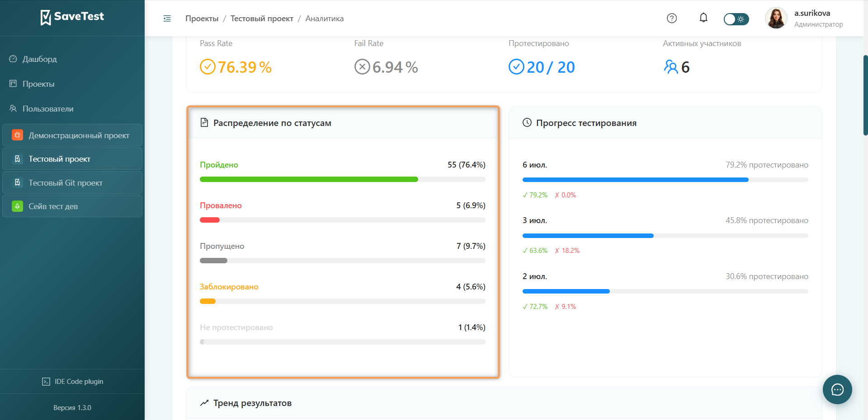Screen dimensions: 868x420
Task: Click the 20 / 20 tested value
Action: (551, 67)
